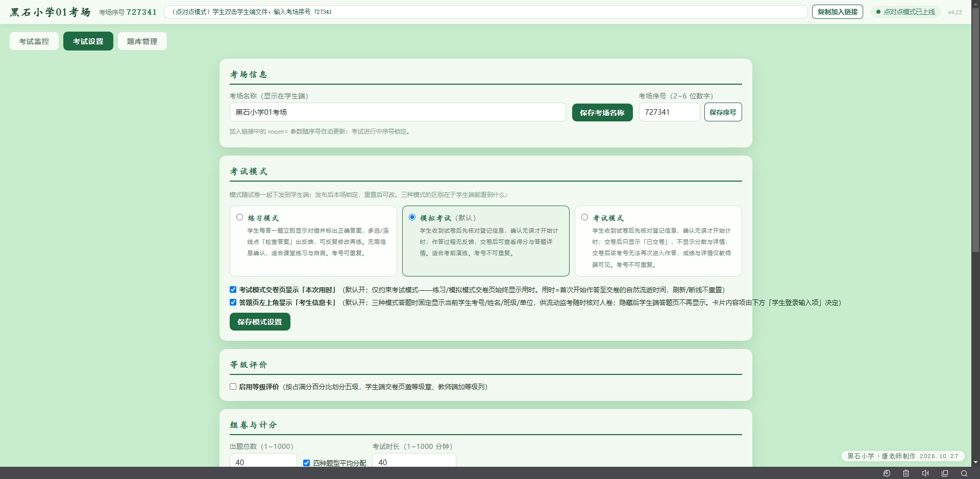Image resolution: width=980 pixels, height=479 pixels.
Task: Enable the 启用等级评价 checkbox
Action: 233,387
